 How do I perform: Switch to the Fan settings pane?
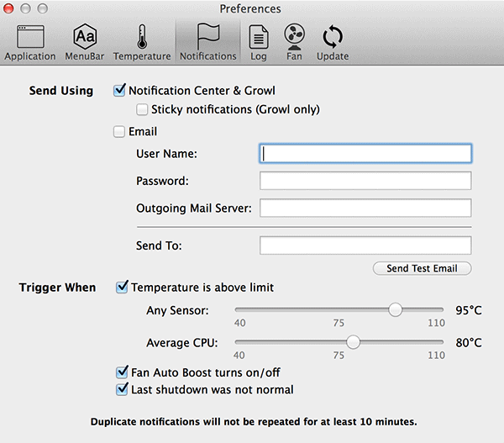click(x=294, y=42)
